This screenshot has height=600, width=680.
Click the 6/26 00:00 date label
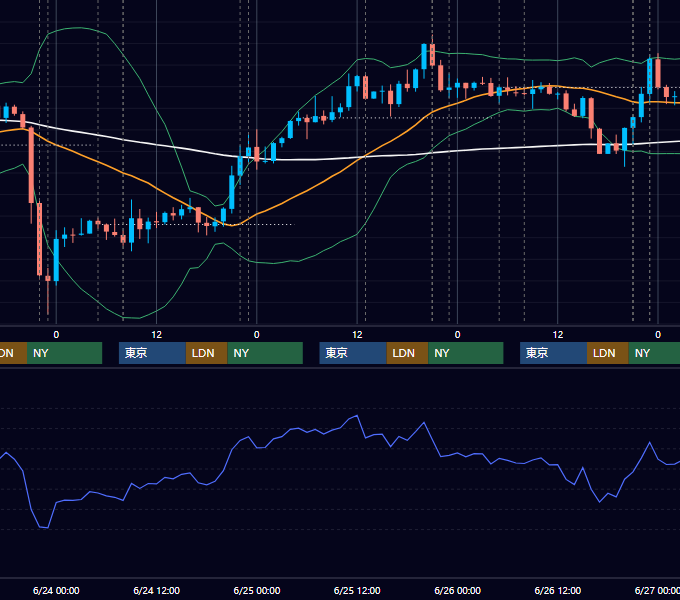click(x=458, y=590)
